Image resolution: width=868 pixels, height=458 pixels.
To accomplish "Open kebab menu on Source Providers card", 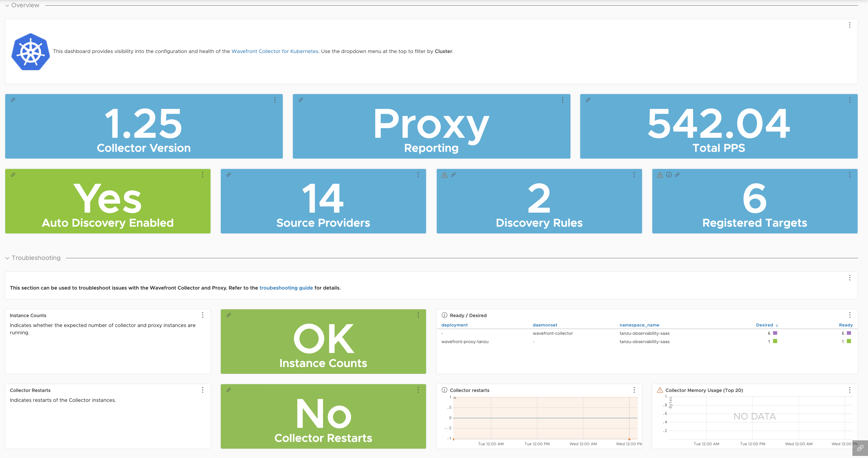I will click(x=418, y=175).
